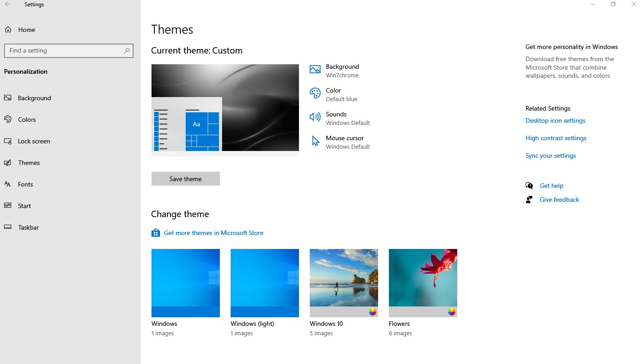Click the Fonts icon in sidebar
This screenshot has height=364, width=642.
coord(8,184)
